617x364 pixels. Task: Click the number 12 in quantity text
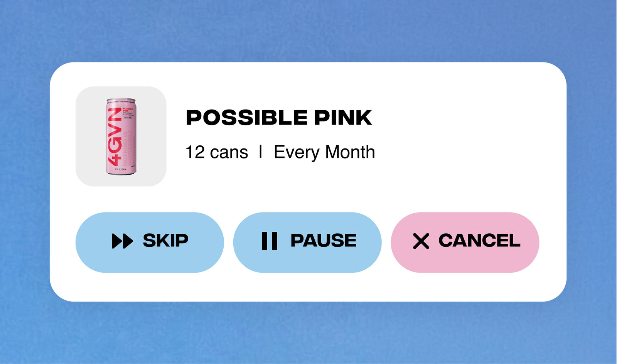point(195,152)
